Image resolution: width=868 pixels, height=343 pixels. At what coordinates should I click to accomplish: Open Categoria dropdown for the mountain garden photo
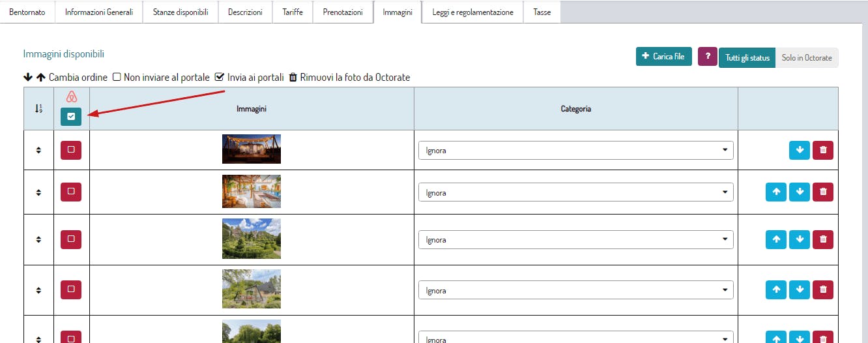576,239
